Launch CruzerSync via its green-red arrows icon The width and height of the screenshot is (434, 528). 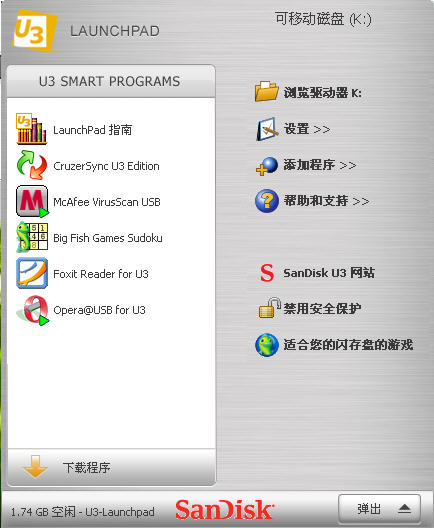[x=32, y=165]
